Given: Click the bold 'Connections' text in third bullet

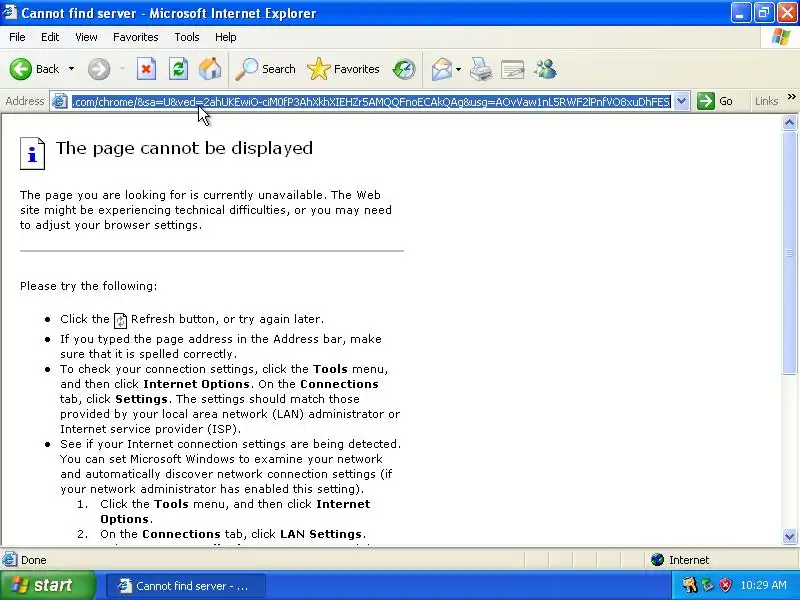Looking at the screenshot, I should (339, 384).
